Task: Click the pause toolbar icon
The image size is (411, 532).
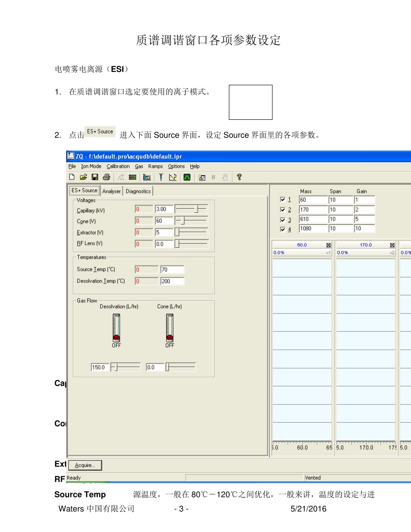Action: pyautogui.click(x=213, y=177)
